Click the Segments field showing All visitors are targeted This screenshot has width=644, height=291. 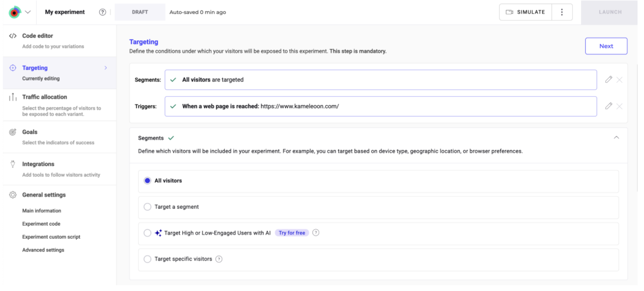pyautogui.click(x=380, y=80)
